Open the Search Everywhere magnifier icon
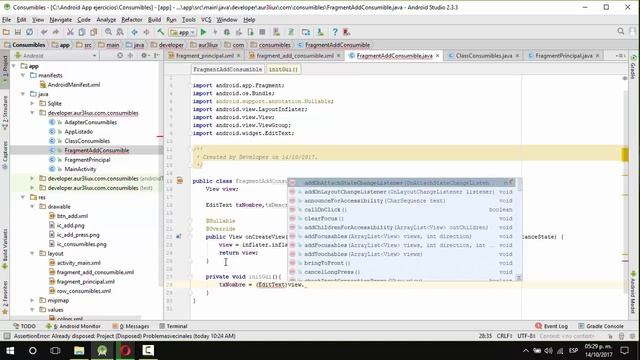The height and width of the screenshot is (360, 640). [620, 31]
